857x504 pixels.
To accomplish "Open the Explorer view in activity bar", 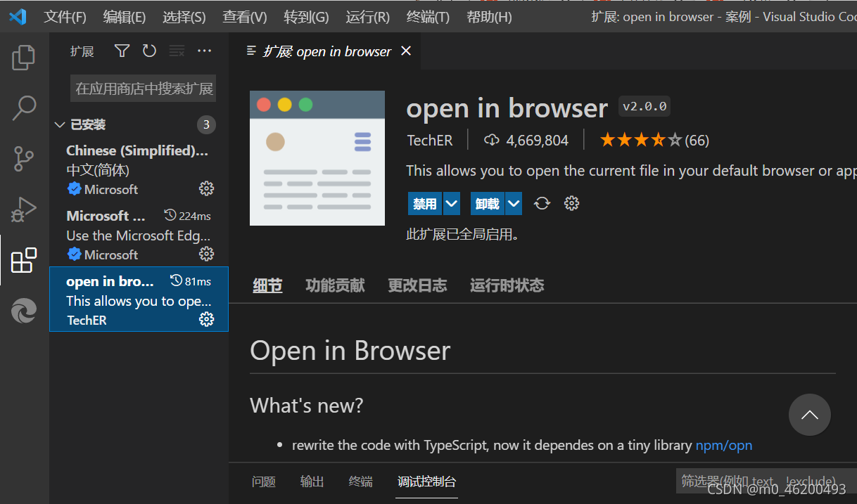I will (24, 58).
